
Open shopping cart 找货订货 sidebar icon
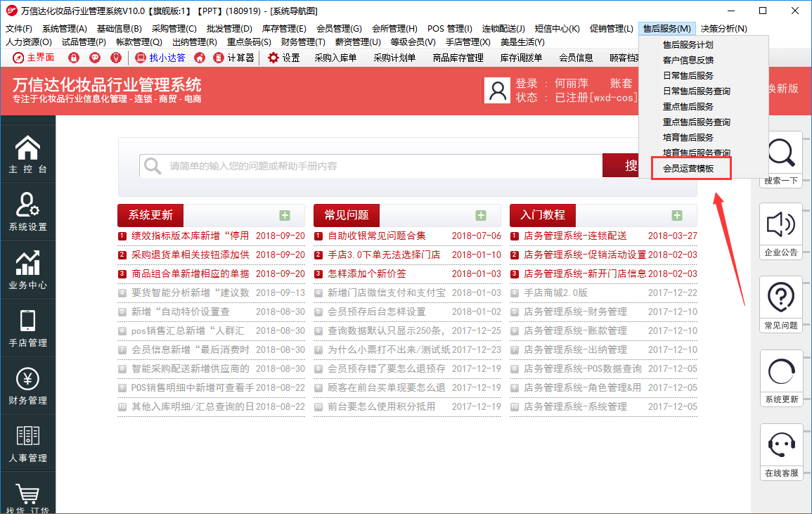coord(28,496)
